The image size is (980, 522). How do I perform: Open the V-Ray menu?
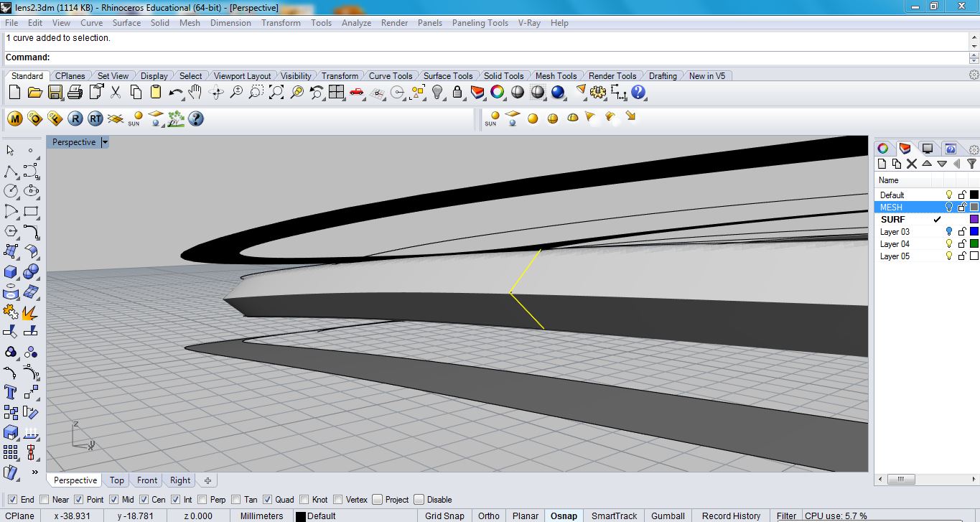529,23
